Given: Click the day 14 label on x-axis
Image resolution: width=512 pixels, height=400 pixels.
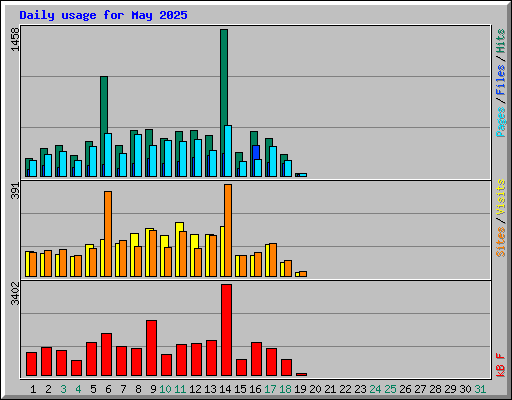Looking at the screenshot, I should pos(225,389).
